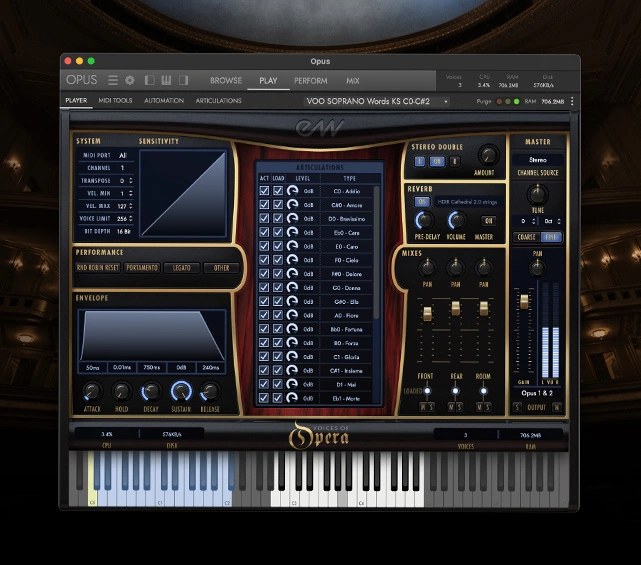The height and width of the screenshot is (565, 641).
Task: Click the Stereo Double Amount knob
Action: [488, 155]
